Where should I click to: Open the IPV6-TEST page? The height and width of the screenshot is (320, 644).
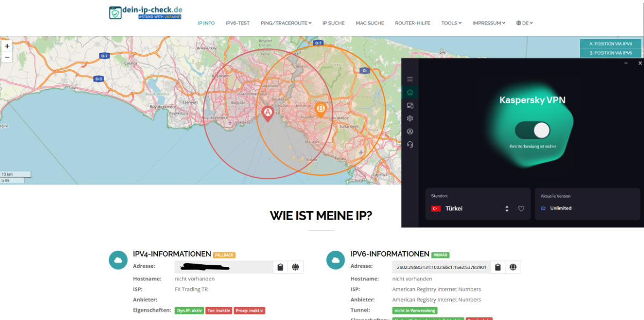(x=238, y=23)
